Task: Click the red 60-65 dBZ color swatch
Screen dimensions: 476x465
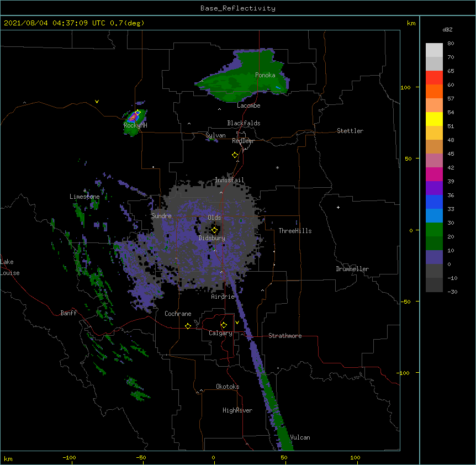Action: (x=434, y=77)
